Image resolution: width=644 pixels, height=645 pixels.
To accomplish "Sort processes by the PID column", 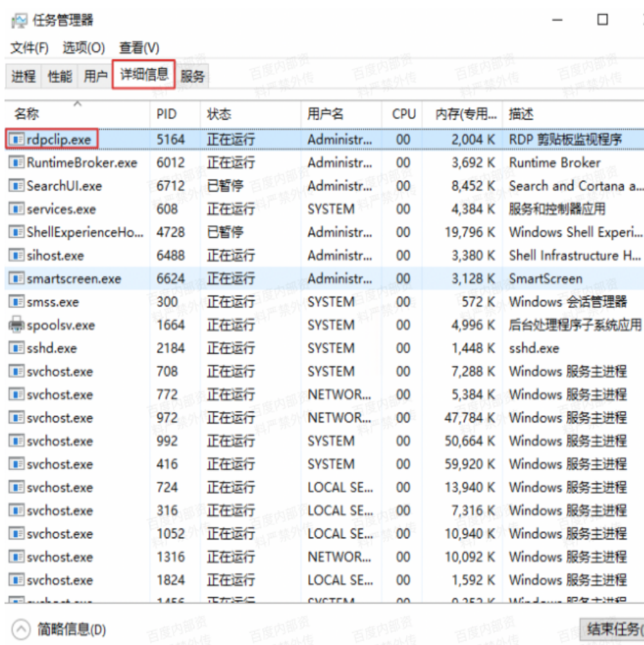I will pyautogui.click(x=166, y=114).
